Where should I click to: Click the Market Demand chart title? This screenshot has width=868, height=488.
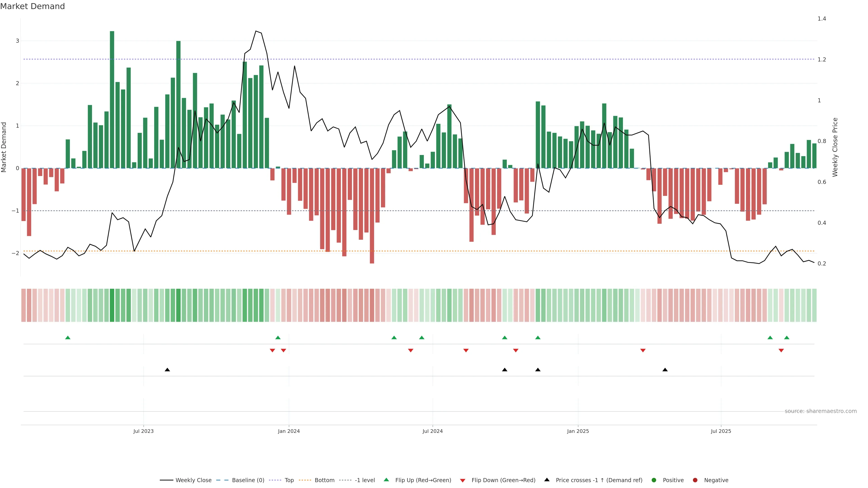point(32,6)
